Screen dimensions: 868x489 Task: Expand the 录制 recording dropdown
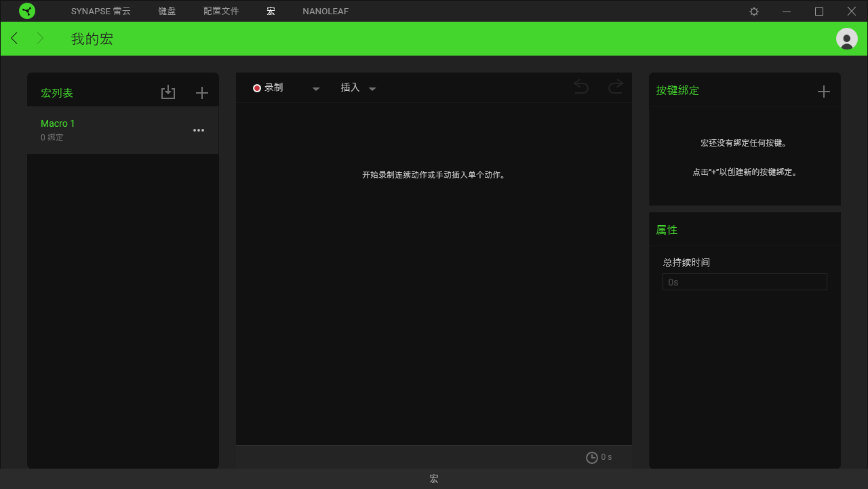pyautogui.click(x=315, y=87)
